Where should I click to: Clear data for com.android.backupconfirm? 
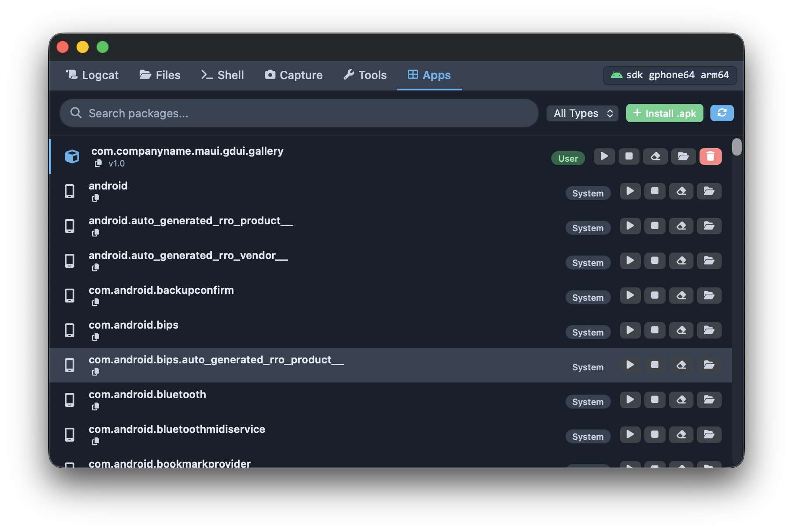click(681, 296)
